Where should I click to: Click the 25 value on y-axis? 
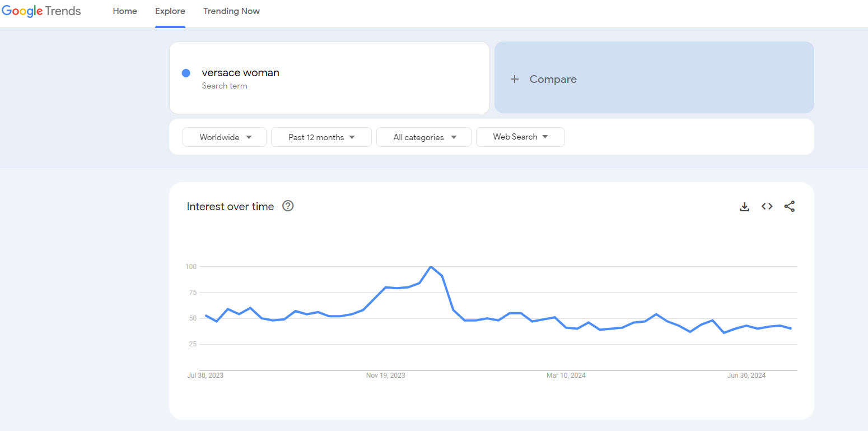click(x=193, y=344)
